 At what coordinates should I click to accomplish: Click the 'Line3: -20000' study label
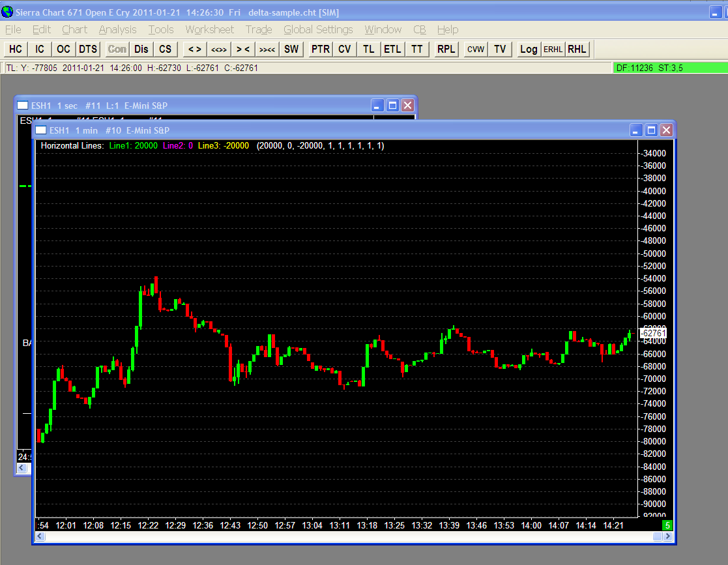(224, 146)
